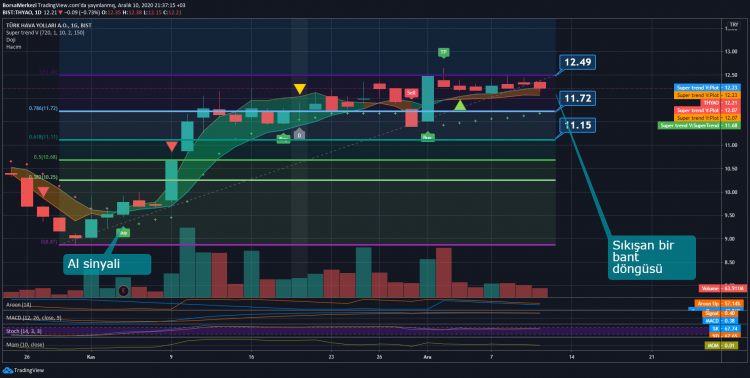This screenshot has width=750, height=378.
Task: Click the green SuperTrend 11.68 price tag
Action: [x=689, y=125]
